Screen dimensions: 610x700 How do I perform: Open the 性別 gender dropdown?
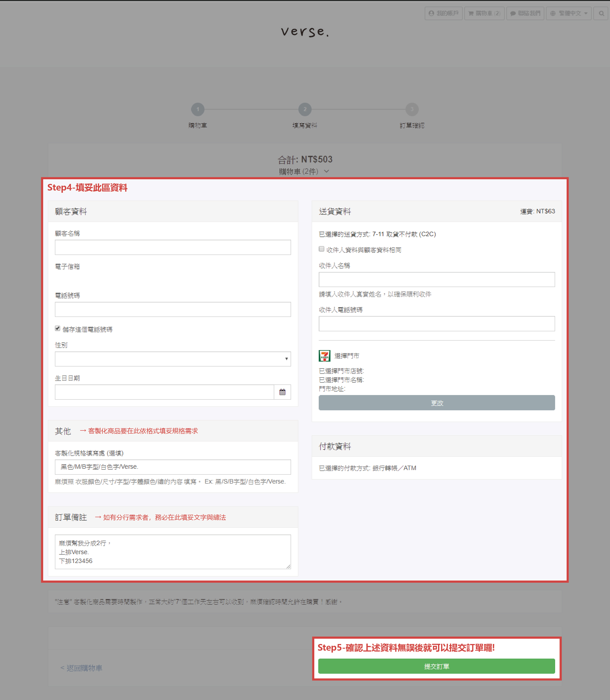[x=173, y=359]
